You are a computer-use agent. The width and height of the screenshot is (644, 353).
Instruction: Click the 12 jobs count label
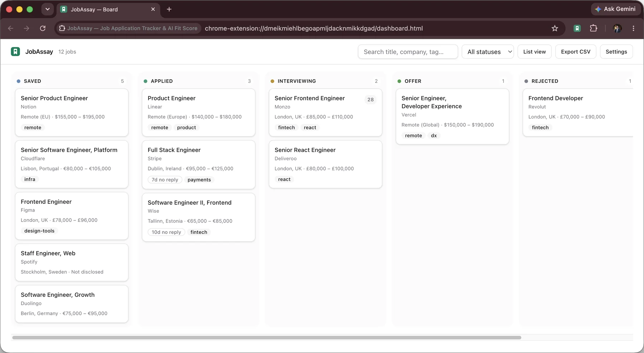(67, 52)
